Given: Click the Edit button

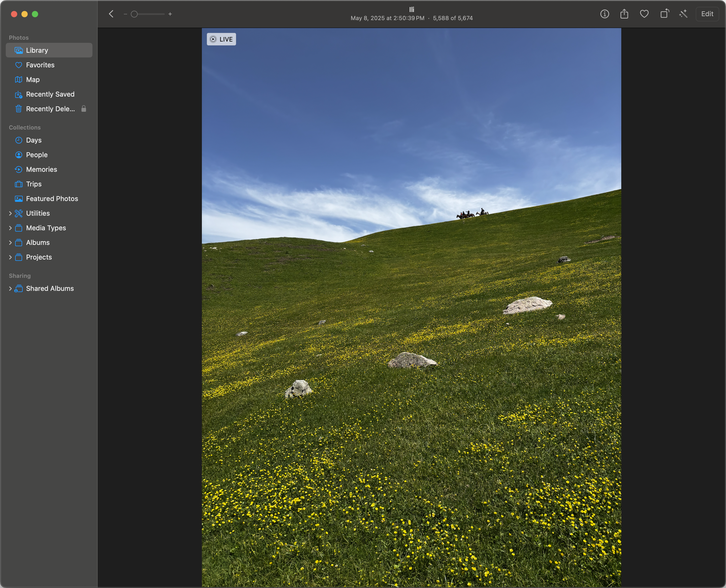Looking at the screenshot, I should tap(707, 14).
